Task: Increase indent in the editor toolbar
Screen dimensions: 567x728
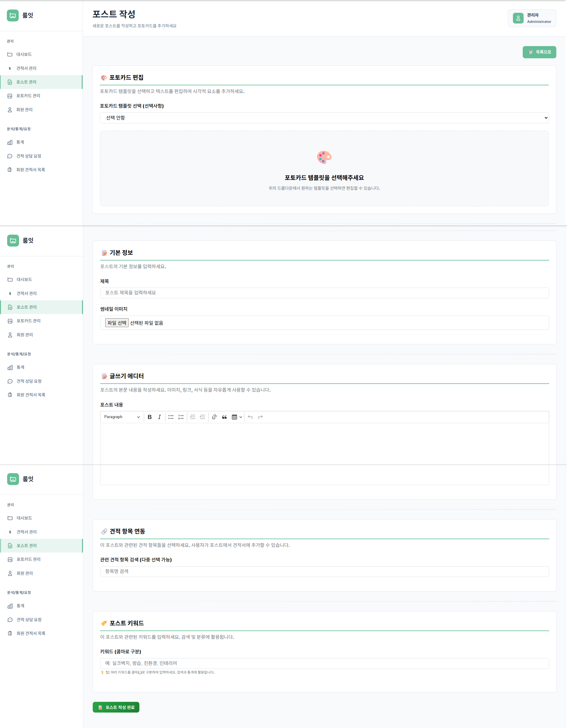Action: (203, 417)
